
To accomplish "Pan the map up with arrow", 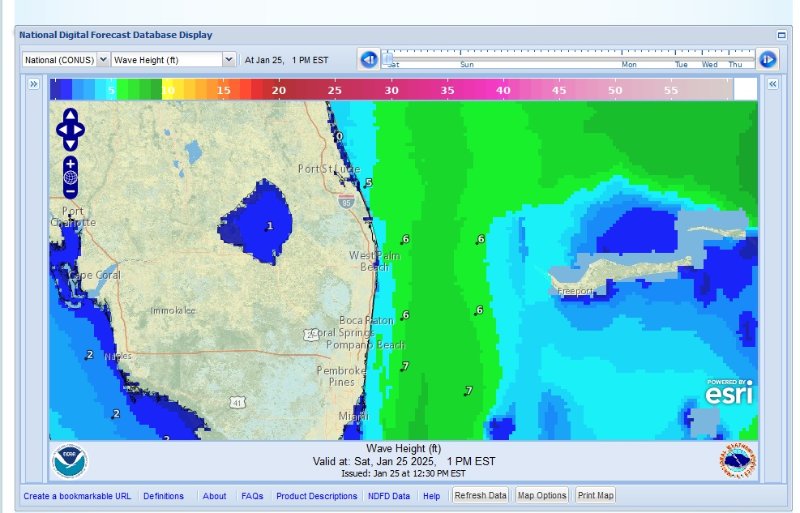I will coord(70,116).
